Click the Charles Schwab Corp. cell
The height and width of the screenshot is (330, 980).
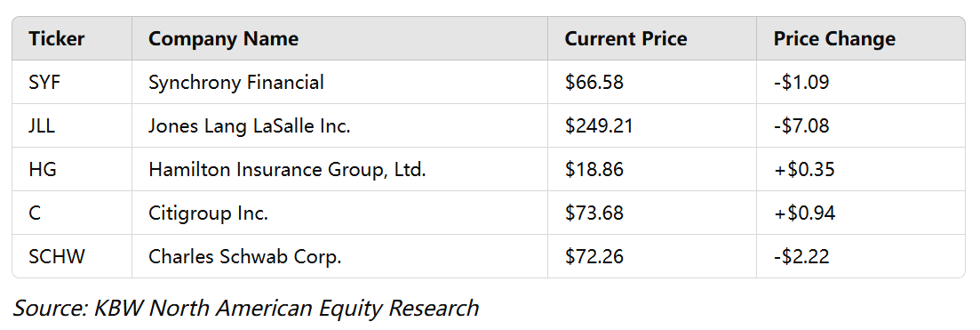(x=340, y=257)
